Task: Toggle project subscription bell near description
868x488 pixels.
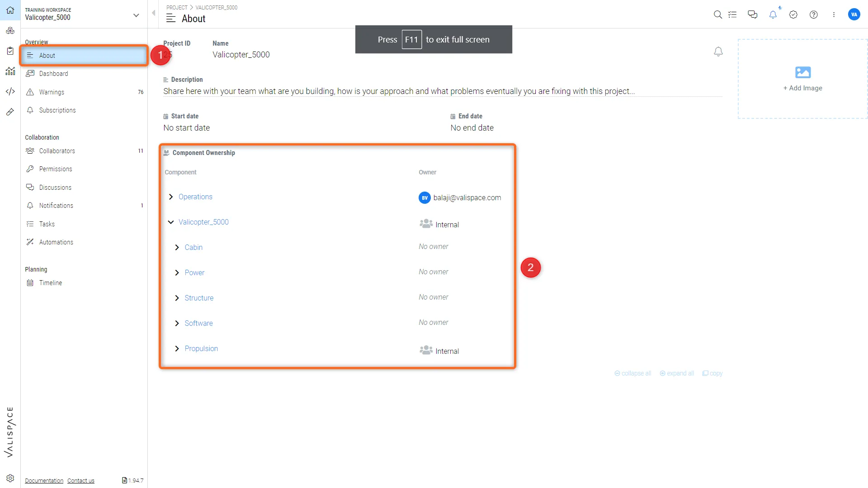Action: tap(718, 52)
